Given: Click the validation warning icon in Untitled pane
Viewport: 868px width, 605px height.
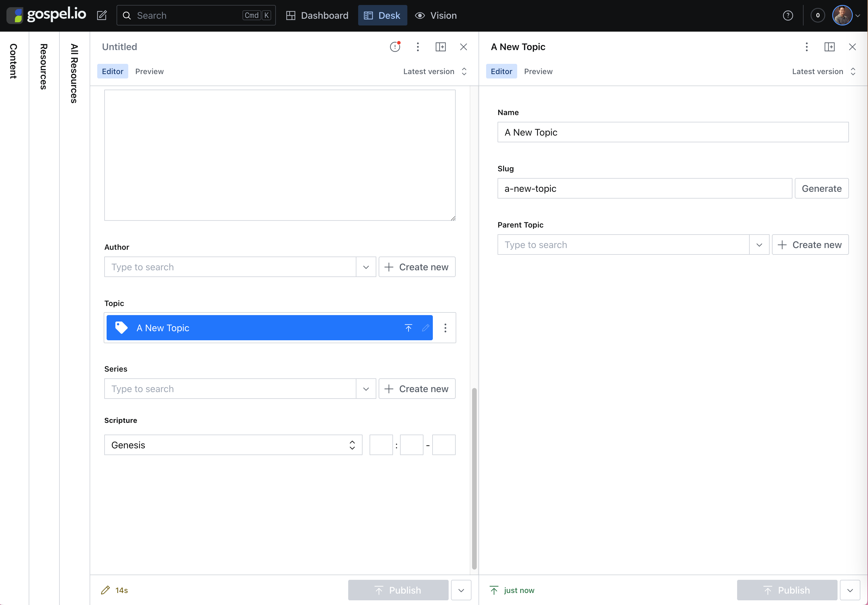Looking at the screenshot, I should (x=395, y=47).
